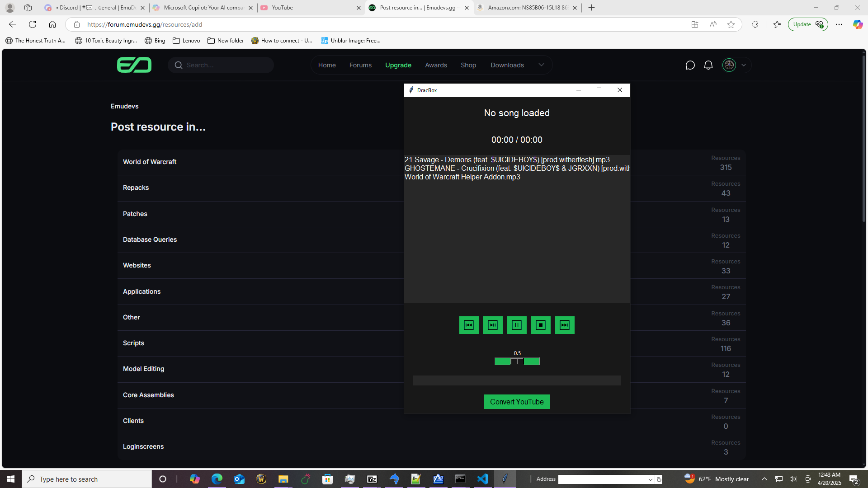
Task: Open a new browser tab
Action: [591, 8]
